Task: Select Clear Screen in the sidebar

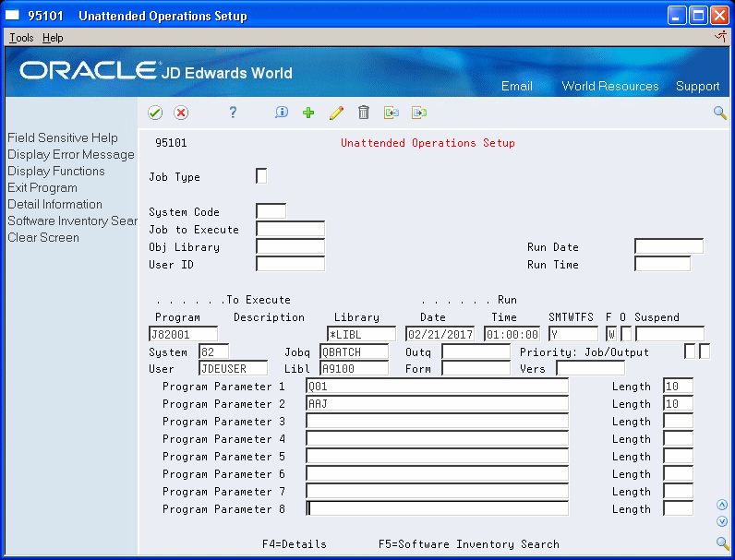Action: pyautogui.click(x=43, y=237)
